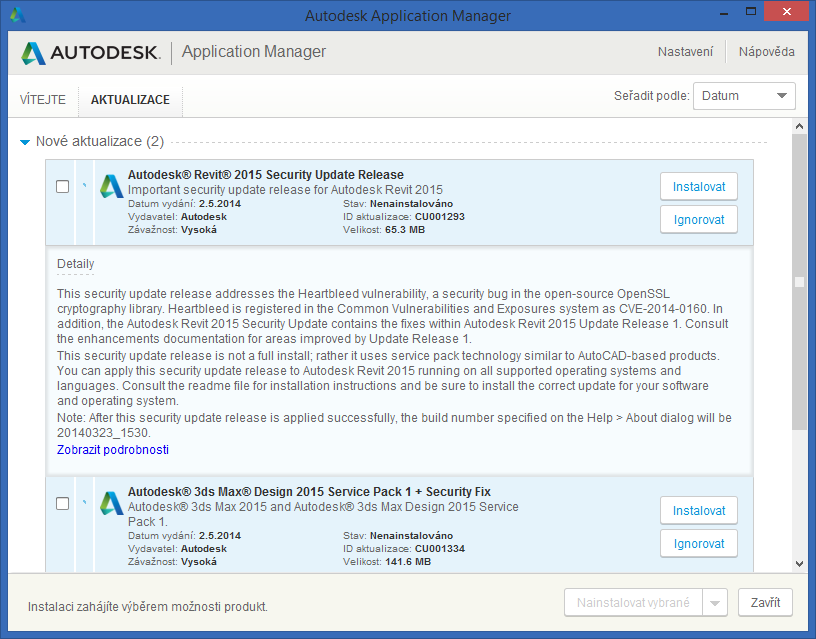816x639 pixels.
Task: Click the Nainstalovat vybrané button
Action: 633,603
